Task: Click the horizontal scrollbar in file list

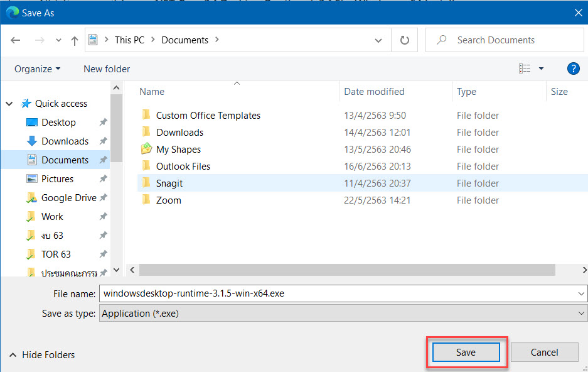Action: pos(347,270)
